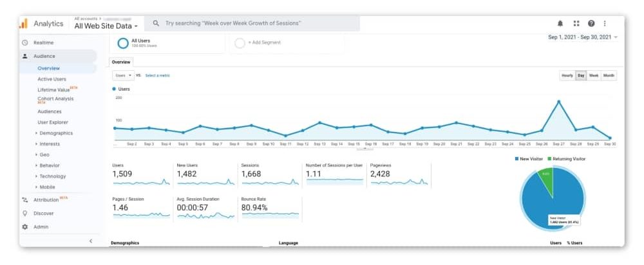Open Audiences report
Image resolution: width=644 pixels, height=265 pixels.
coord(50,111)
